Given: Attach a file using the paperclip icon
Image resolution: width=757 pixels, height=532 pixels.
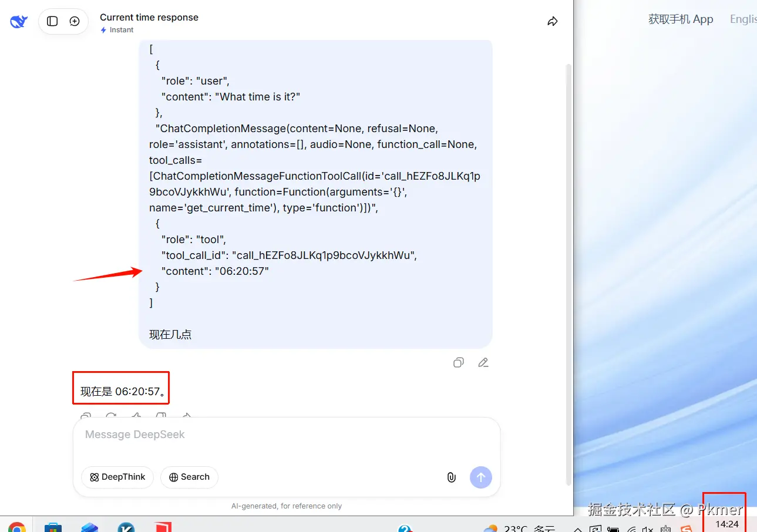Looking at the screenshot, I should 451,477.
